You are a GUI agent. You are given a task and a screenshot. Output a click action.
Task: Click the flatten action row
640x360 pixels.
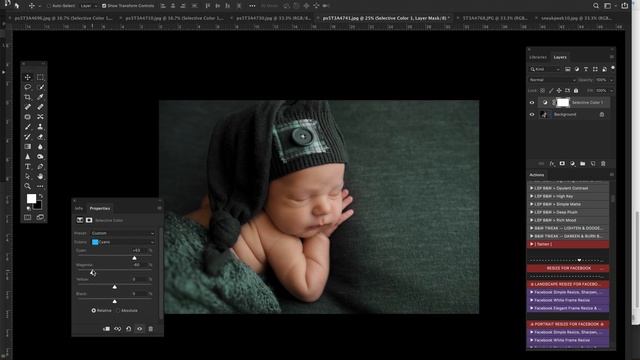[x=568, y=244]
